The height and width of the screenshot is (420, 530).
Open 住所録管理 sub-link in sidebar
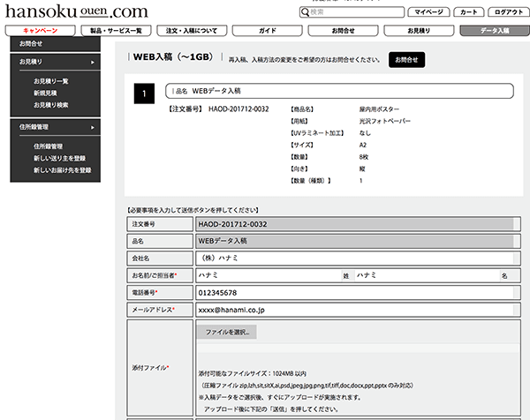pyautogui.click(x=48, y=146)
